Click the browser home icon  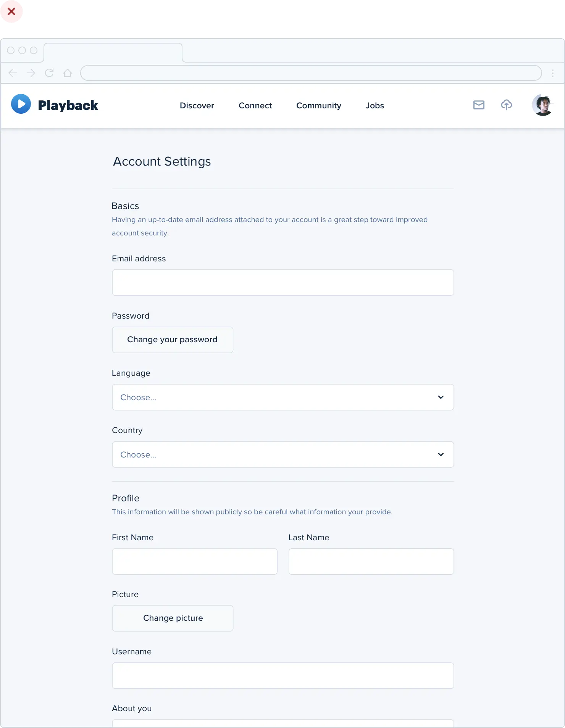click(68, 73)
